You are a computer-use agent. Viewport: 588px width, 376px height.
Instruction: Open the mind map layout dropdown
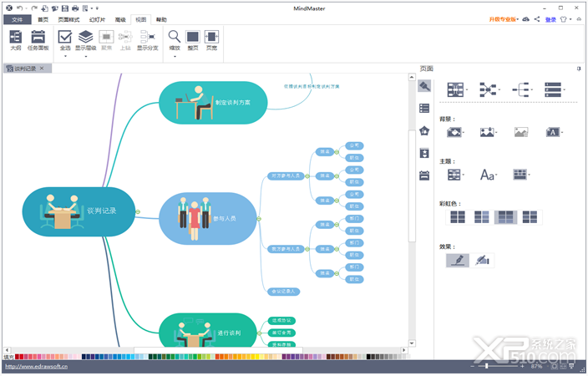(x=457, y=89)
